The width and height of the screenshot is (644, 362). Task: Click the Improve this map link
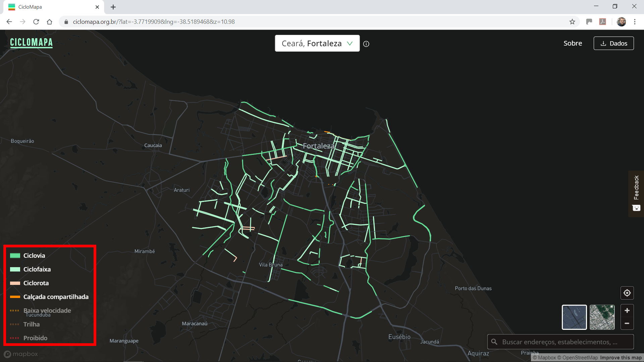click(x=621, y=358)
